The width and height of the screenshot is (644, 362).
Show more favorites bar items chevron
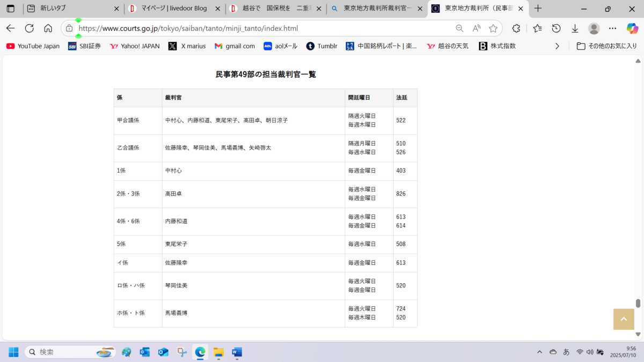coord(557,46)
